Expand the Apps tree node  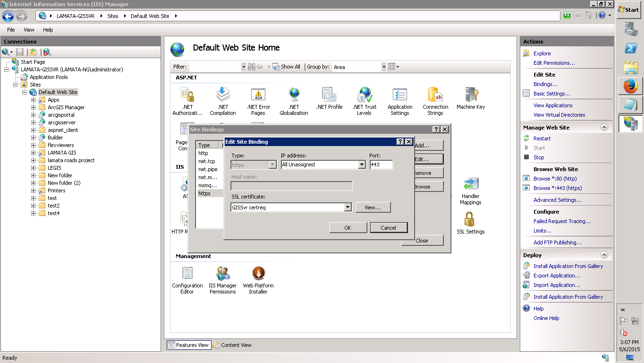(34, 100)
